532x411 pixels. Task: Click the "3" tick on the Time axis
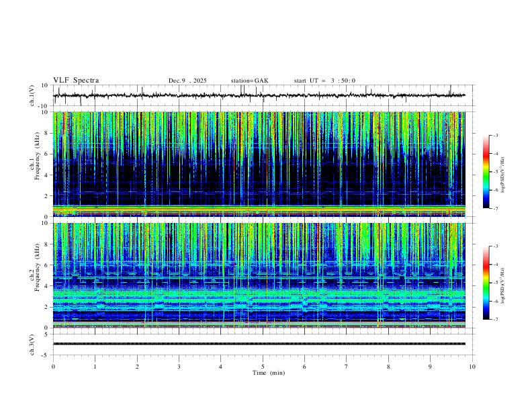179,367
